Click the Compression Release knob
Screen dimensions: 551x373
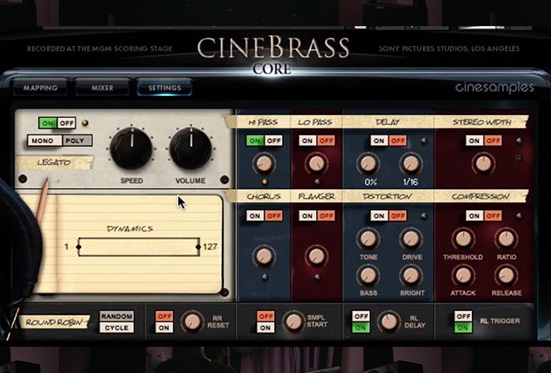(x=506, y=276)
